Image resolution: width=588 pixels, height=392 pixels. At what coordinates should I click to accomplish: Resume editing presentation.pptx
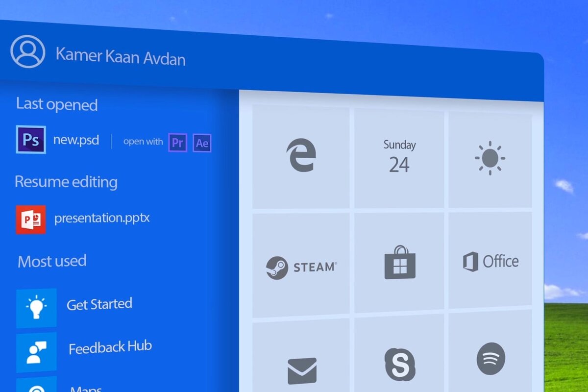[x=102, y=218]
